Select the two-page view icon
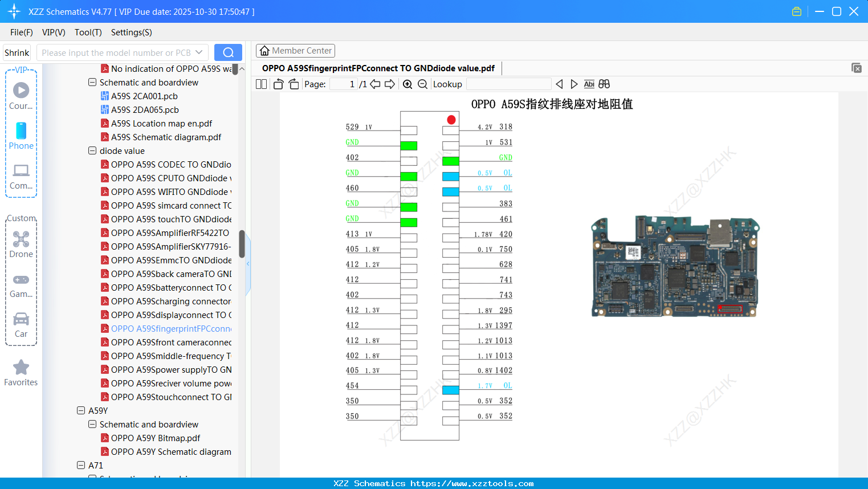868x489 pixels. pos(260,84)
